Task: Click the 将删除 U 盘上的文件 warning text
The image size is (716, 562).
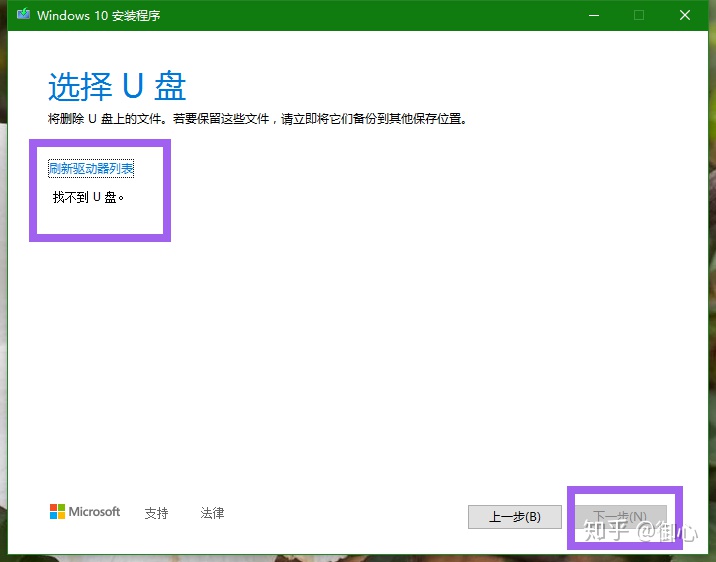Action: [258, 119]
